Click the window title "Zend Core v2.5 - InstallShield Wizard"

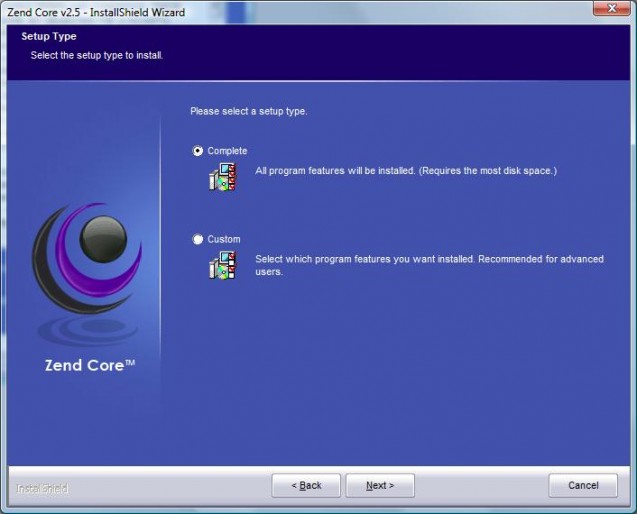(x=96, y=12)
